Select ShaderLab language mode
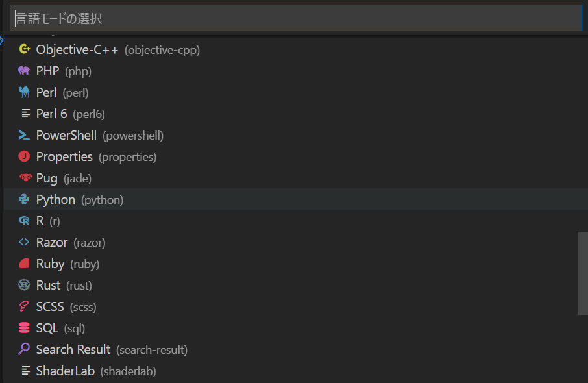 295,371
